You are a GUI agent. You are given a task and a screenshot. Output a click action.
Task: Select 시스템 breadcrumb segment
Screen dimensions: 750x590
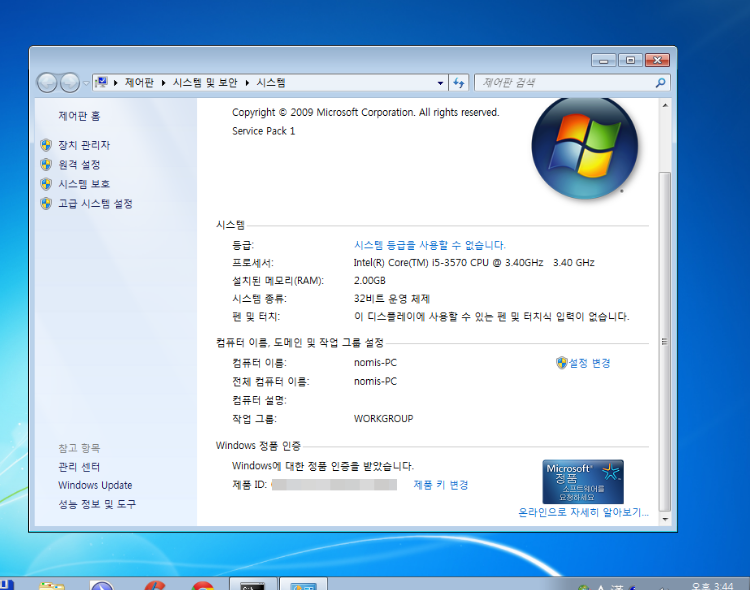pos(271,83)
